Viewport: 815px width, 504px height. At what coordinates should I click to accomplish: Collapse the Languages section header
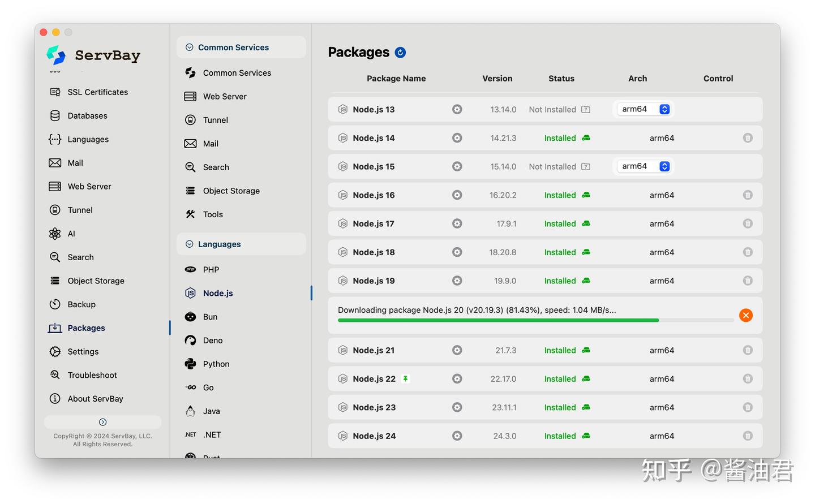pos(241,244)
